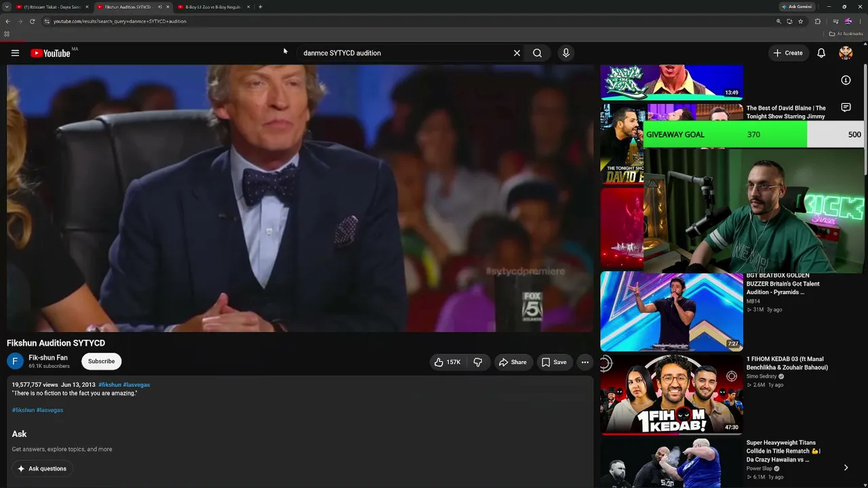Go back in browser history
This screenshot has width=868, height=488.
coord(7,21)
